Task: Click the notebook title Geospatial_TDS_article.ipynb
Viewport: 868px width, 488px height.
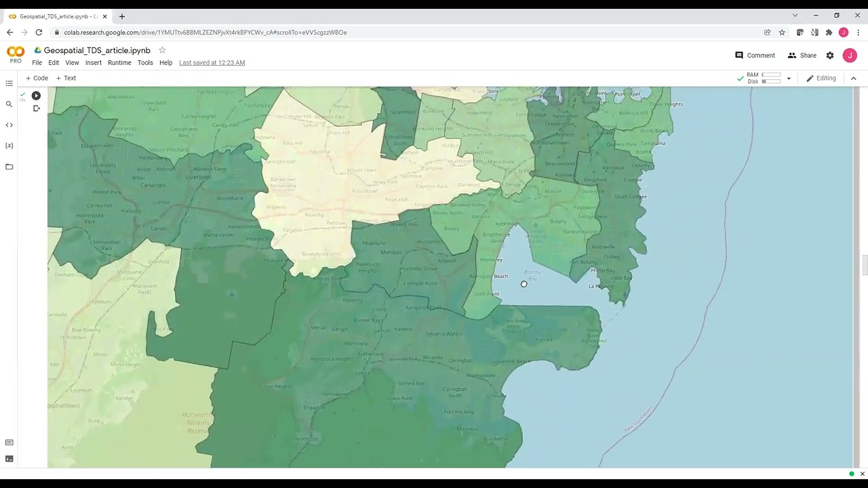Action: (97, 50)
